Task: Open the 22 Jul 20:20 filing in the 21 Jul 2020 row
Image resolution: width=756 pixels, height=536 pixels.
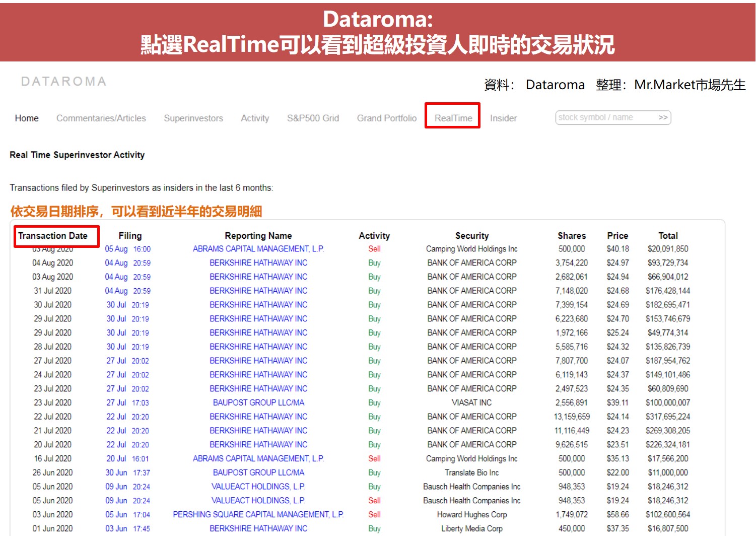Action: (128, 431)
